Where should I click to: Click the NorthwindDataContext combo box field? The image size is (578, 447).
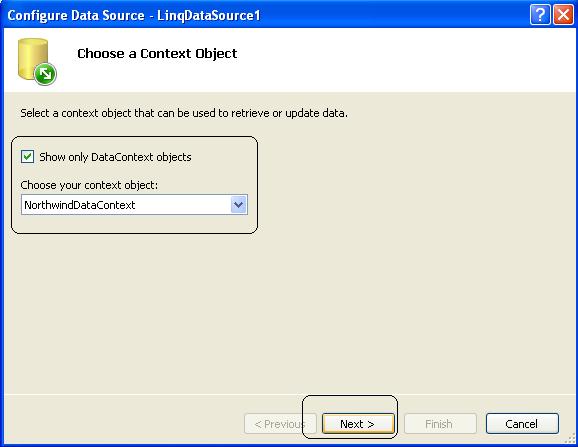[x=134, y=205]
